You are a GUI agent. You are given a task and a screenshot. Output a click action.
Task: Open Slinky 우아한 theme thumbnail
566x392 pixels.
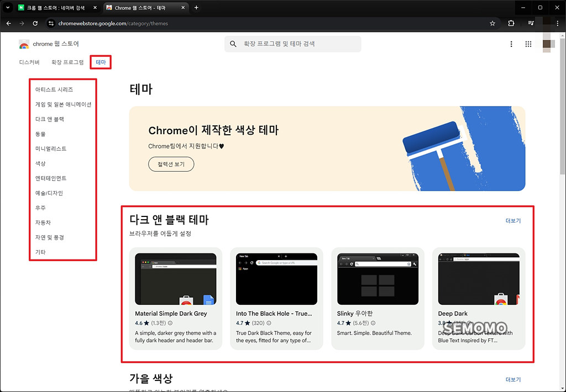378,279
